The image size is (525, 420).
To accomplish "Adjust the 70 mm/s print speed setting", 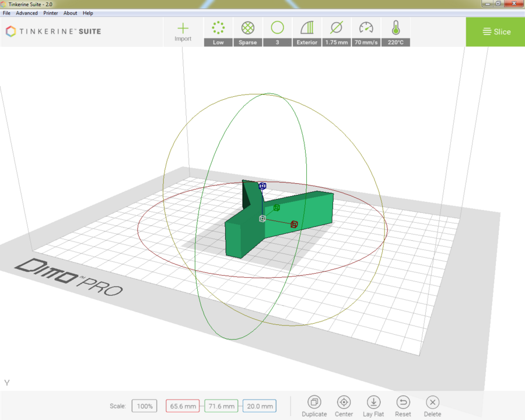I will pos(366,32).
